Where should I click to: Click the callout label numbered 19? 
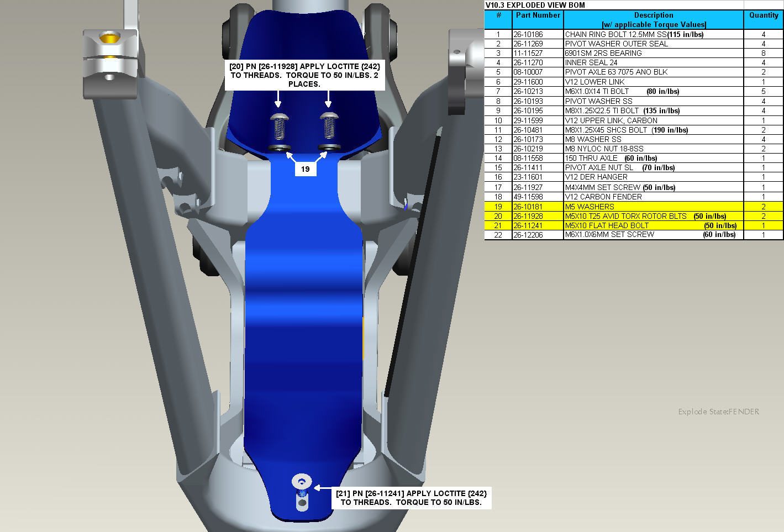pyautogui.click(x=305, y=169)
